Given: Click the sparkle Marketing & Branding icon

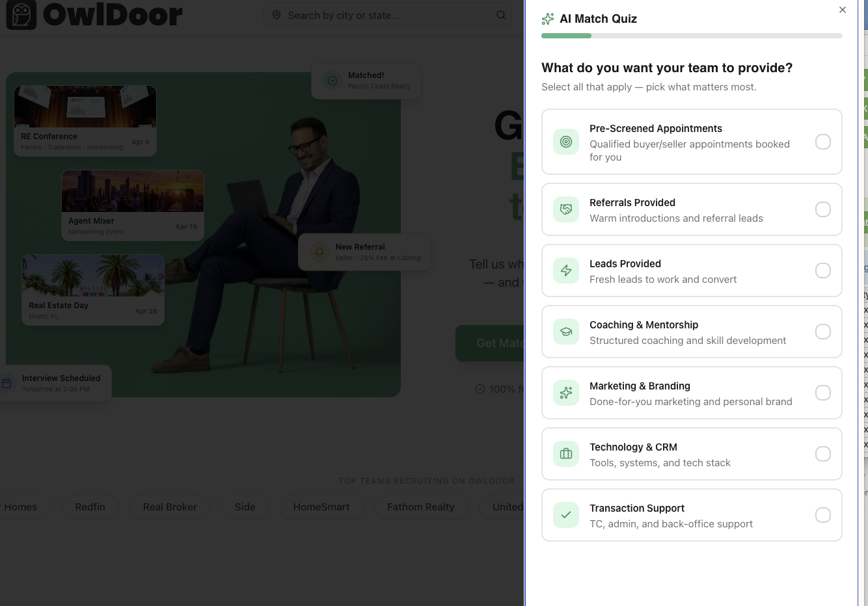Looking at the screenshot, I should (566, 393).
